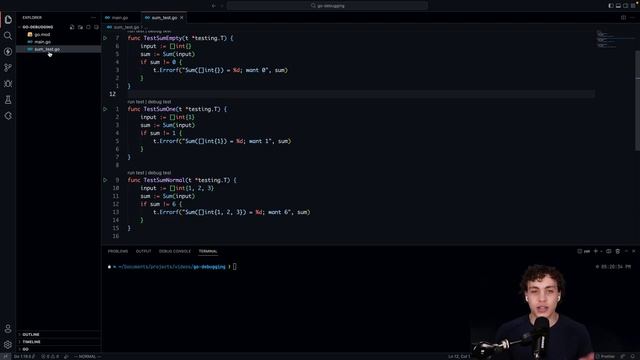Open the Testing flask view
The height and width of the screenshot is (360, 640).
click(8, 100)
